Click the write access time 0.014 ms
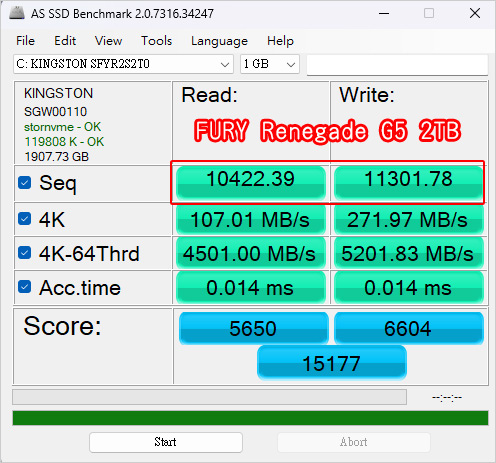Image resolution: width=496 pixels, height=463 pixels. [x=409, y=287]
